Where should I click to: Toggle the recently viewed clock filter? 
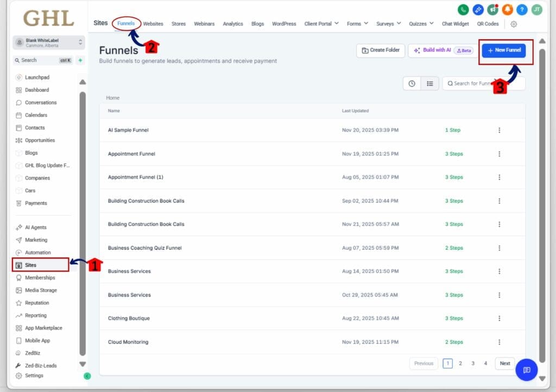tap(412, 83)
